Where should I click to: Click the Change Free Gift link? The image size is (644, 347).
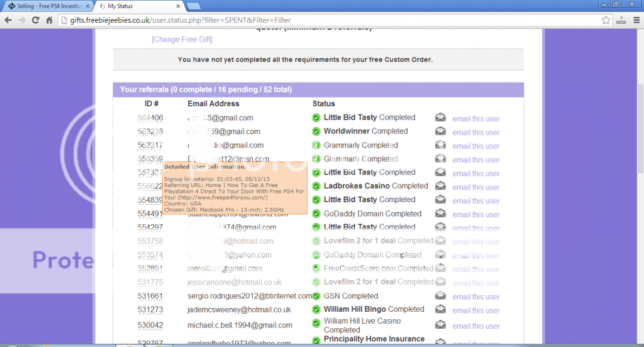[x=182, y=40]
